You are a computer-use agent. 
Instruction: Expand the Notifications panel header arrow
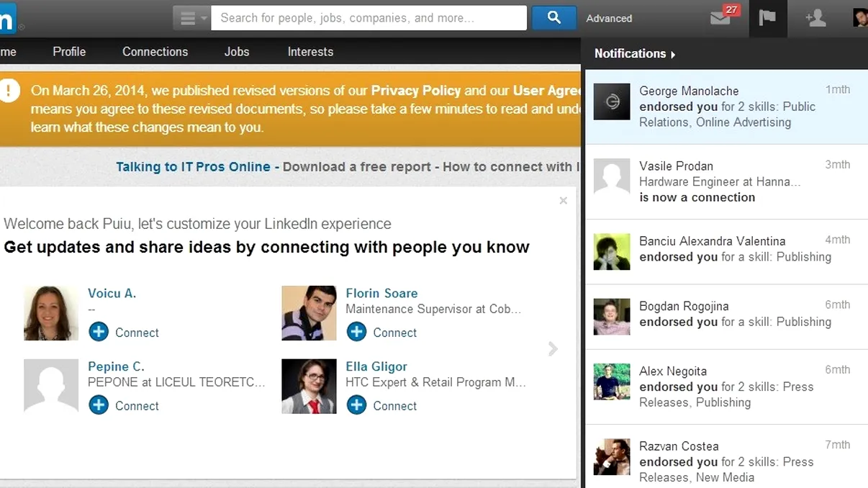674,53
